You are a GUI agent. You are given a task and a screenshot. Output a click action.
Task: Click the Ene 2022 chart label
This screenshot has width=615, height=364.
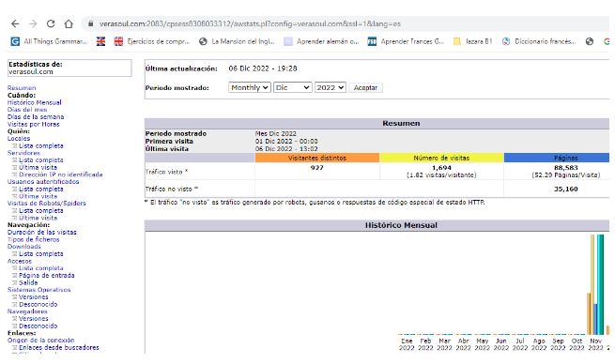point(407,344)
